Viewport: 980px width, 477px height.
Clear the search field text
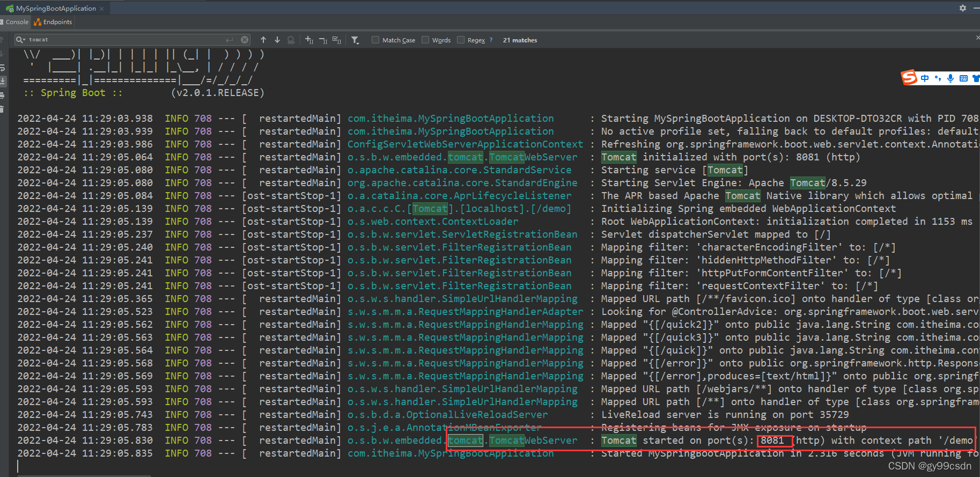(245, 40)
